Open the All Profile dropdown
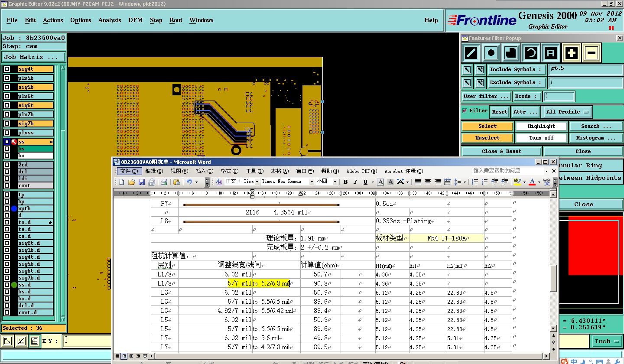This screenshot has width=624, height=364. [x=567, y=112]
